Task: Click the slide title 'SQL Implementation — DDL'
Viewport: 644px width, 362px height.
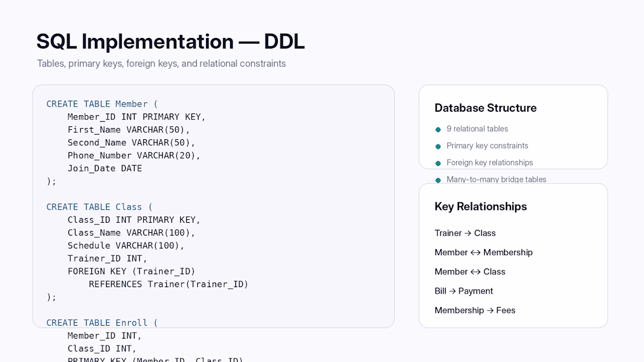Action: pos(170,42)
